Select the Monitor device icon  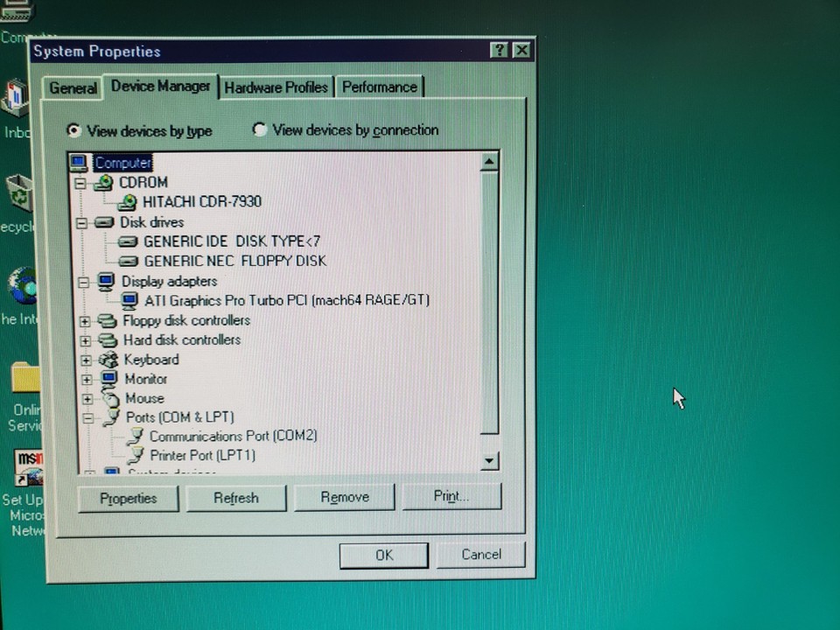tap(108, 379)
